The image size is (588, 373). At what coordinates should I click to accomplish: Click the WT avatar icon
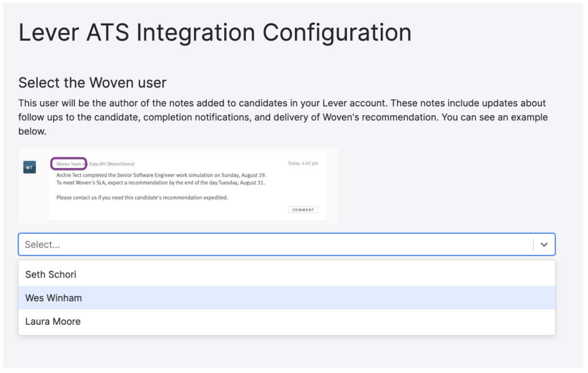(29, 166)
